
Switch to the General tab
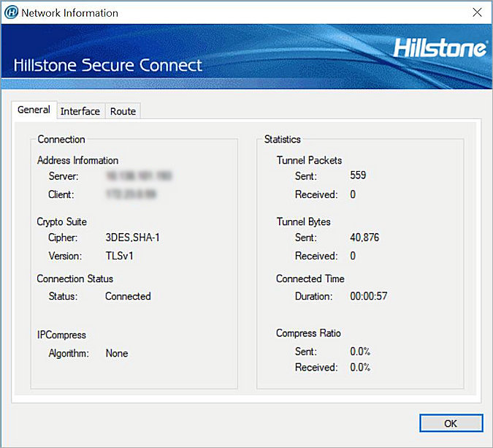click(x=34, y=110)
